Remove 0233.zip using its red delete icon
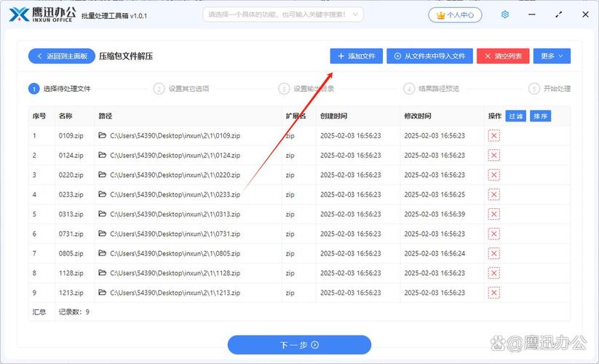599x364 pixels. click(x=493, y=194)
